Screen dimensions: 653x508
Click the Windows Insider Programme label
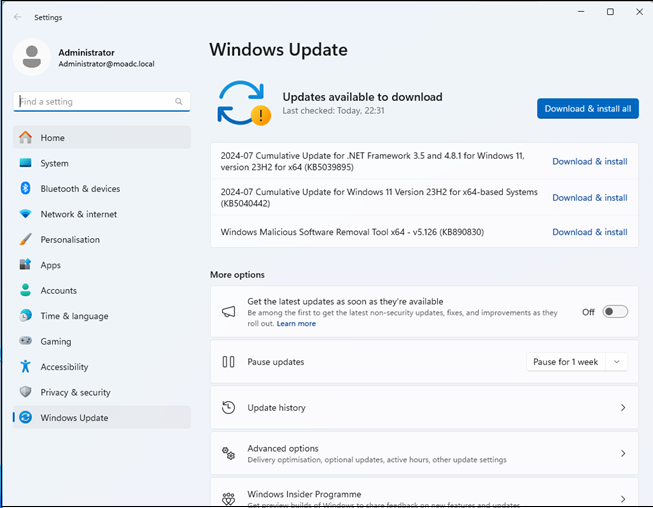click(304, 494)
